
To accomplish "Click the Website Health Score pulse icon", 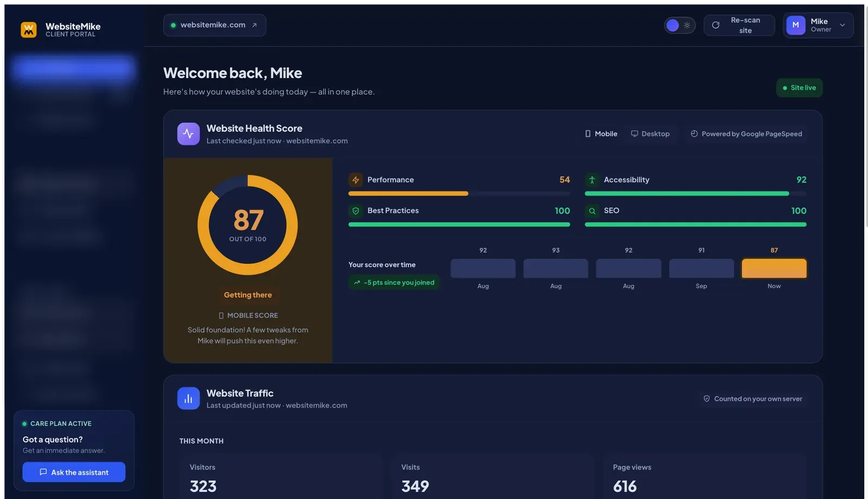I will (188, 134).
